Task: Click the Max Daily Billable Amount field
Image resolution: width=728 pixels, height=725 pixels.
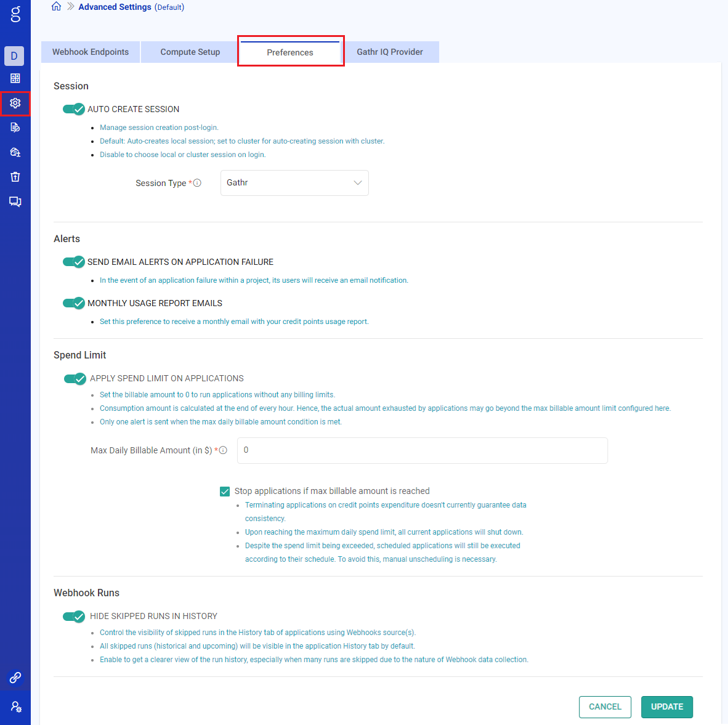Action: click(x=422, y=450)
